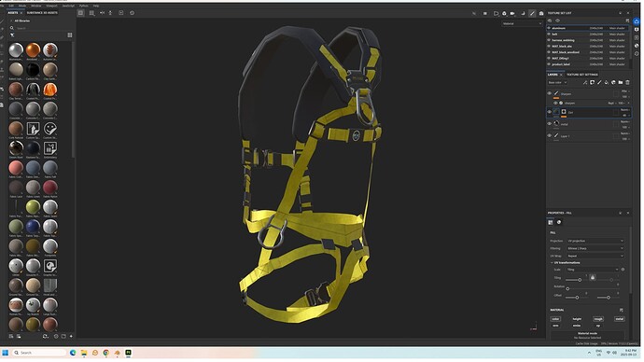Click the symmetry icon in viewport toolbar
This screenshot has height=362, width=644.
102,13
